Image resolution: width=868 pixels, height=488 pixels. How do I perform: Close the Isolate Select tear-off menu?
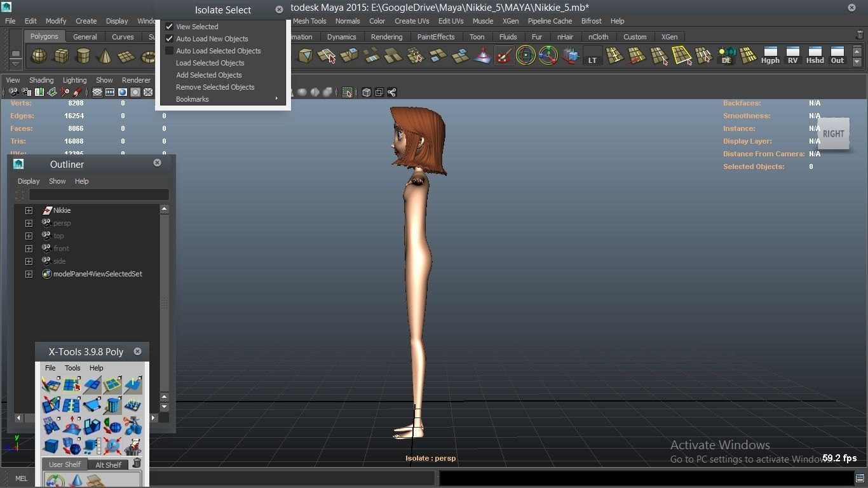click(279, 10)
